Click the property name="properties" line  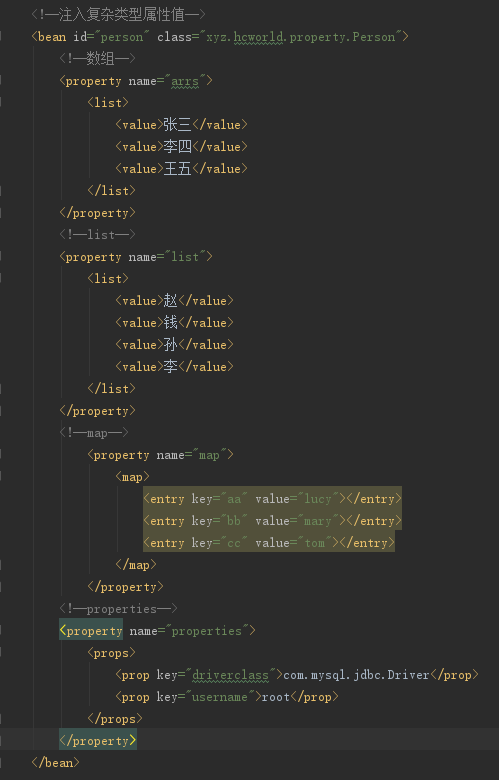pyautogui.click(x=157, y=631)
